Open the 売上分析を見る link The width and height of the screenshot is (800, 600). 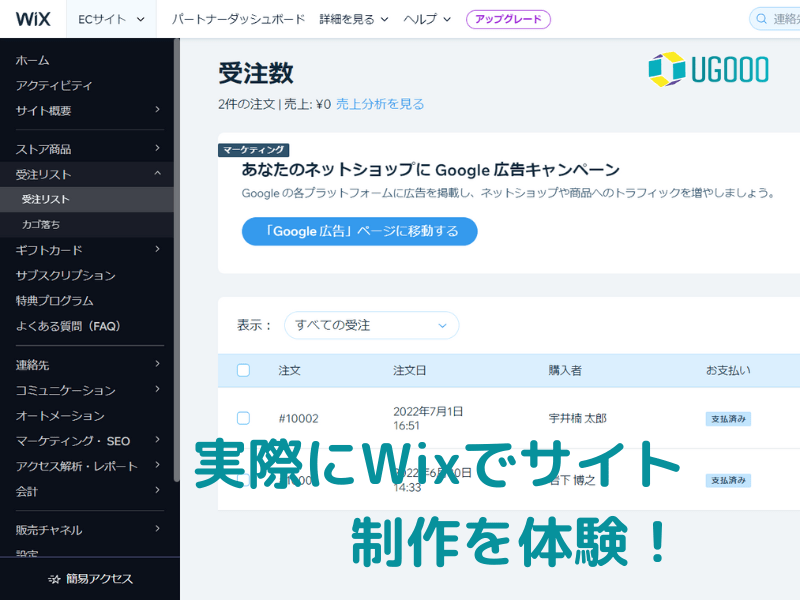pyautogui.click(x=380, y=103)
